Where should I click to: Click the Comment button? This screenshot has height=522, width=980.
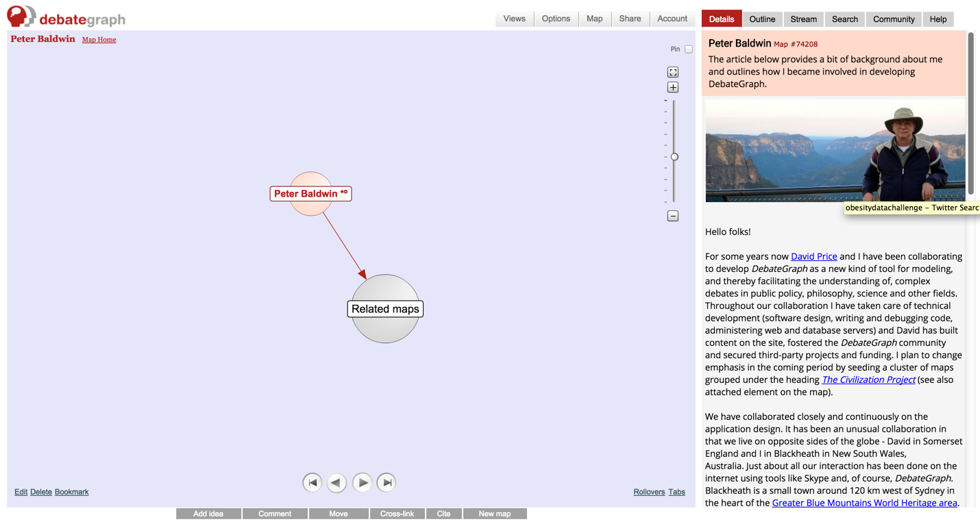(x=275, y=514)
